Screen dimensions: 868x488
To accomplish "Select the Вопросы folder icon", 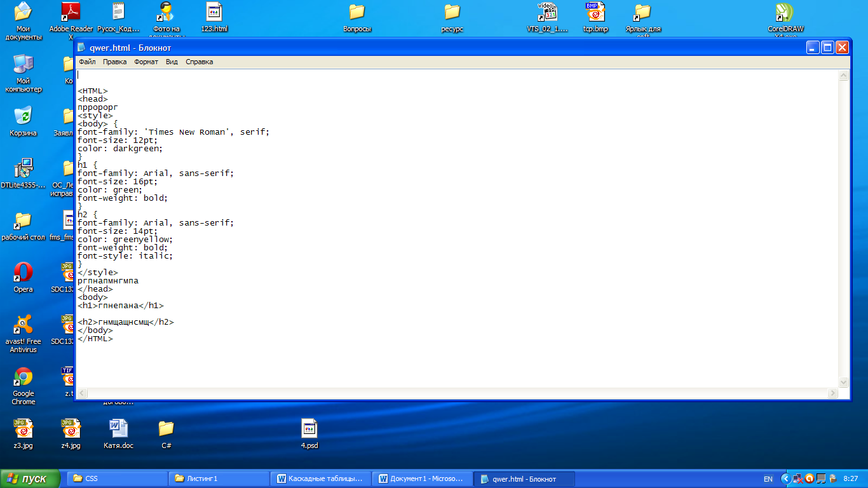I will click(x=357, y=18).
